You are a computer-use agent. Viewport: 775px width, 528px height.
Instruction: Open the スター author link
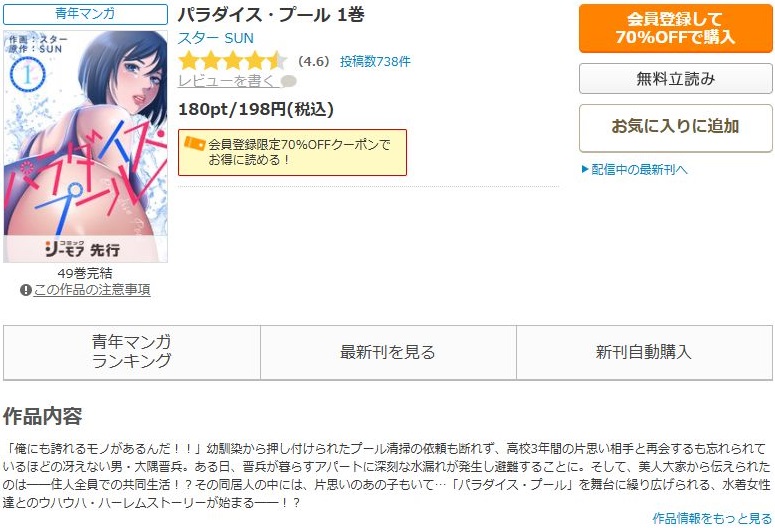coord(199,38)
